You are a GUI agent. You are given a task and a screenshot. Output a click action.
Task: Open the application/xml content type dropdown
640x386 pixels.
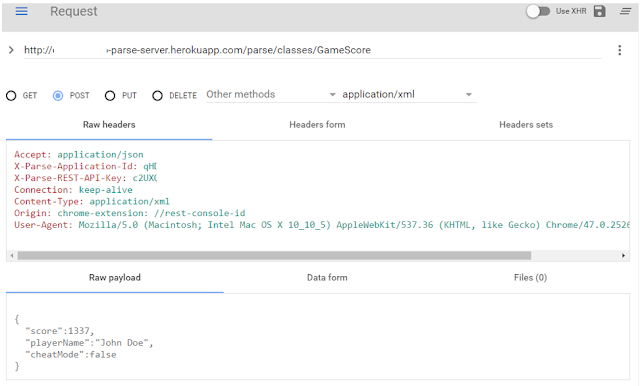(x=409, y=95)
